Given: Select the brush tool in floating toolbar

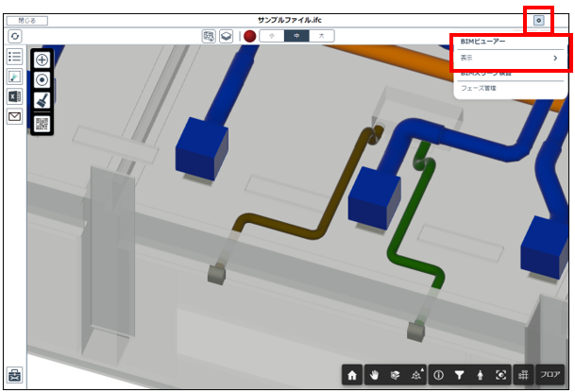Looking at the screenshot, I should [42, 99].
